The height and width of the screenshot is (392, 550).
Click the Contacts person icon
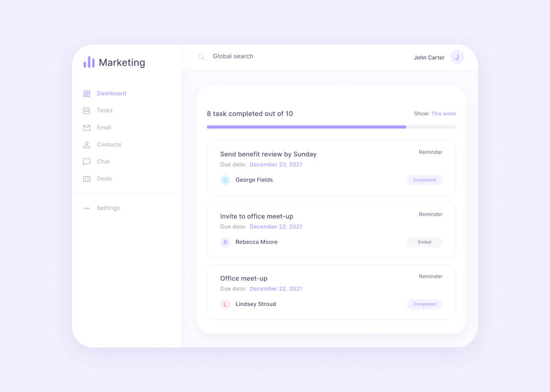click(87, 145)
